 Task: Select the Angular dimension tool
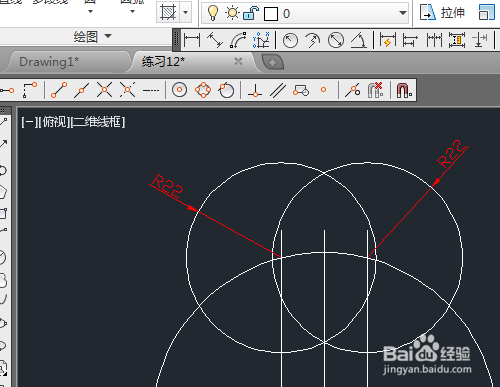pyautogui.click(x=359, y=41)
